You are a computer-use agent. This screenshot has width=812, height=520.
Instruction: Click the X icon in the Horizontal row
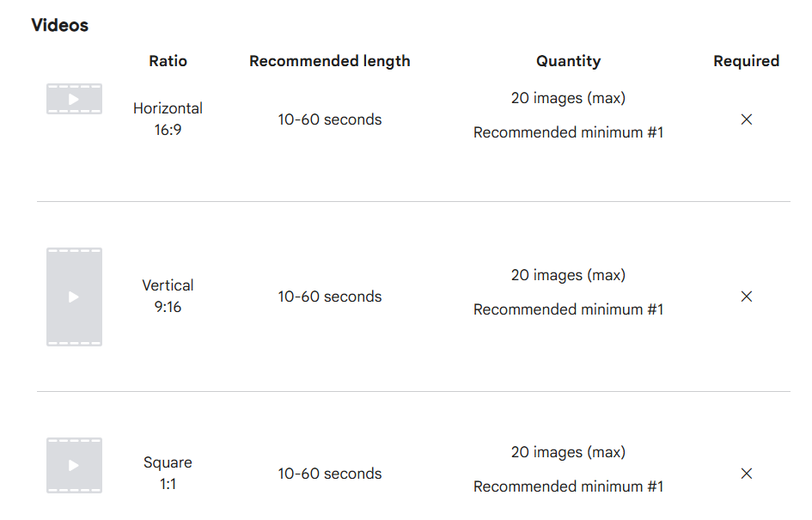click(x=747, y=119)
